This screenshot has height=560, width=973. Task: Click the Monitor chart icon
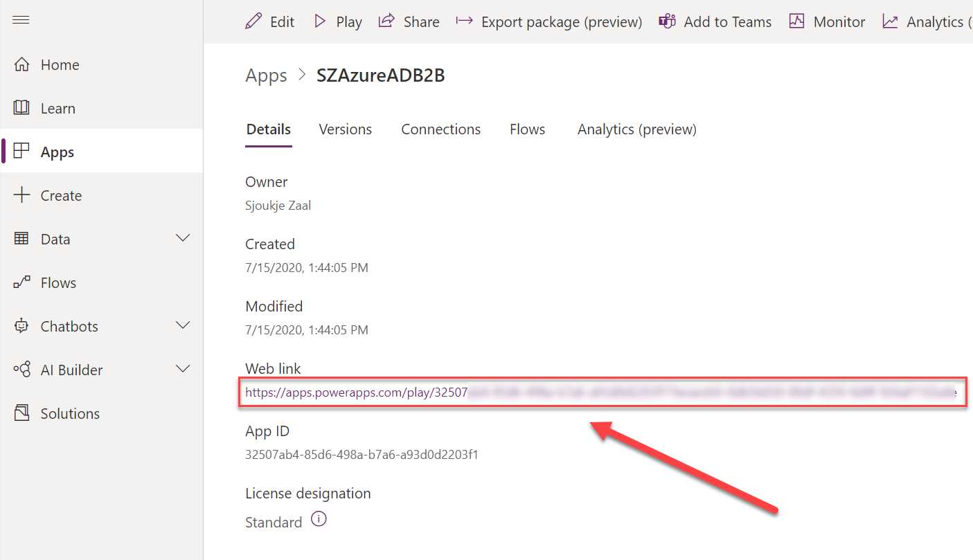(796, 21)
